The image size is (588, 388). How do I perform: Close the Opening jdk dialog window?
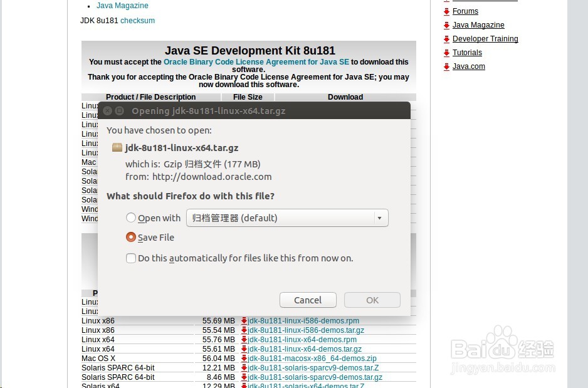point(108,110)
